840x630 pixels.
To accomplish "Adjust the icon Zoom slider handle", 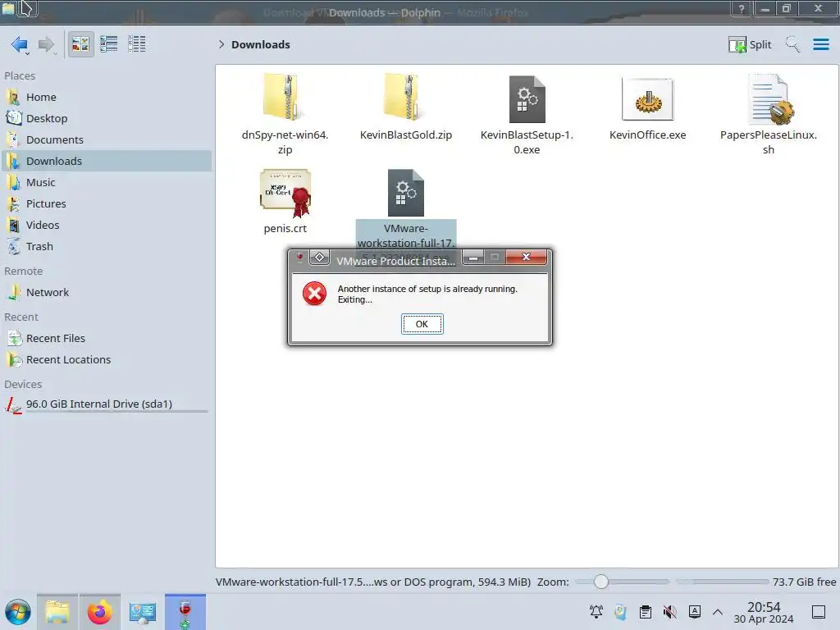I will click(x=600, y=582).
